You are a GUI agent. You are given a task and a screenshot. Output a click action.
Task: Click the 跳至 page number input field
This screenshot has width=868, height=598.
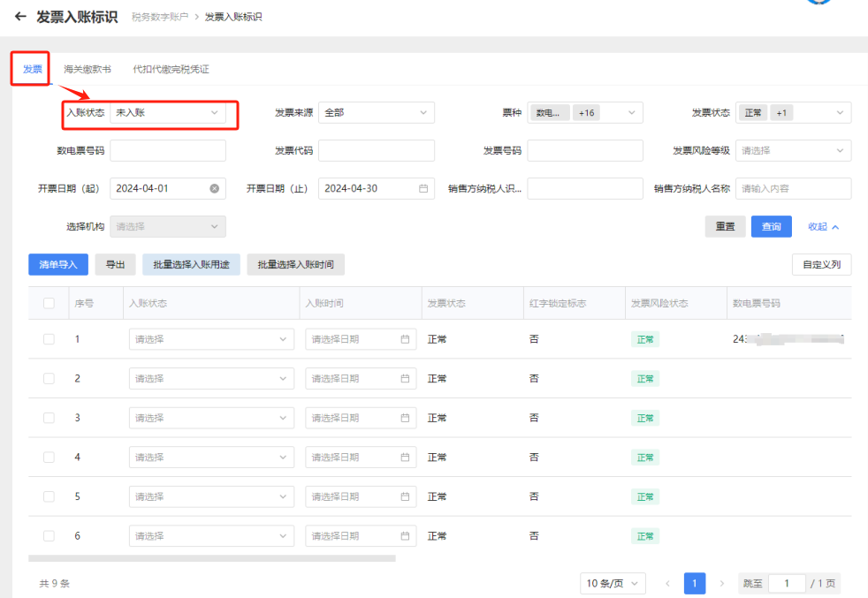point(787,583)
